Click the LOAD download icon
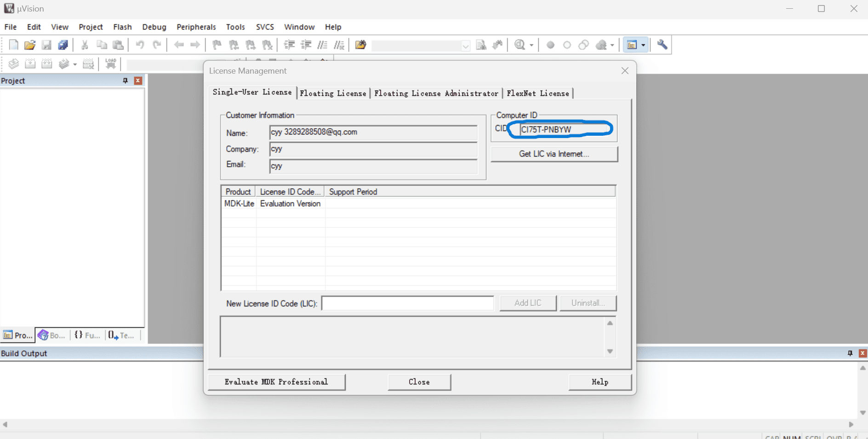 [x=111, y=64]
